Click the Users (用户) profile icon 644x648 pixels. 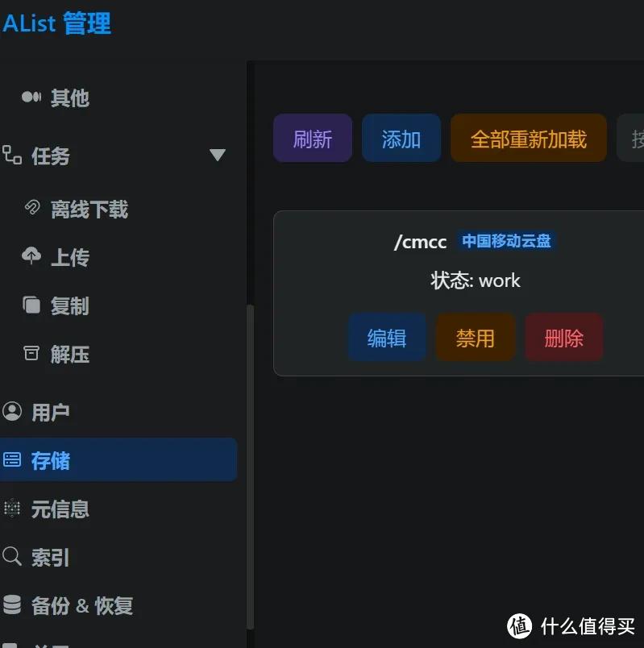(12, 412)
